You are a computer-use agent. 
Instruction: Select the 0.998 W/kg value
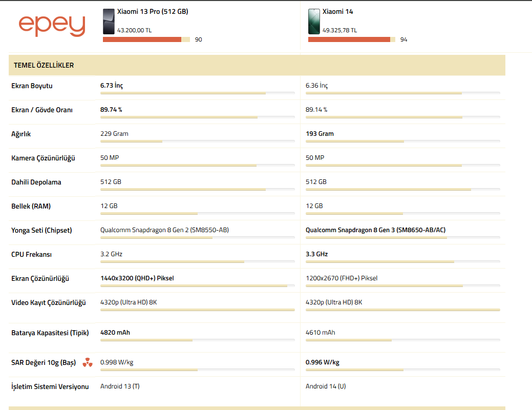pos(117,362)
